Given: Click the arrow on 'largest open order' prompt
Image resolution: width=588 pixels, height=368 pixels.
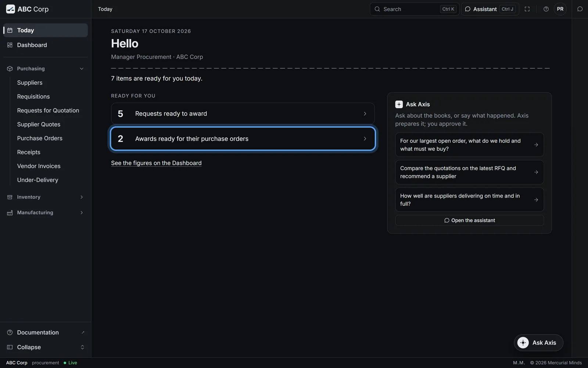Looking at the screenshot, I should 536,145.
